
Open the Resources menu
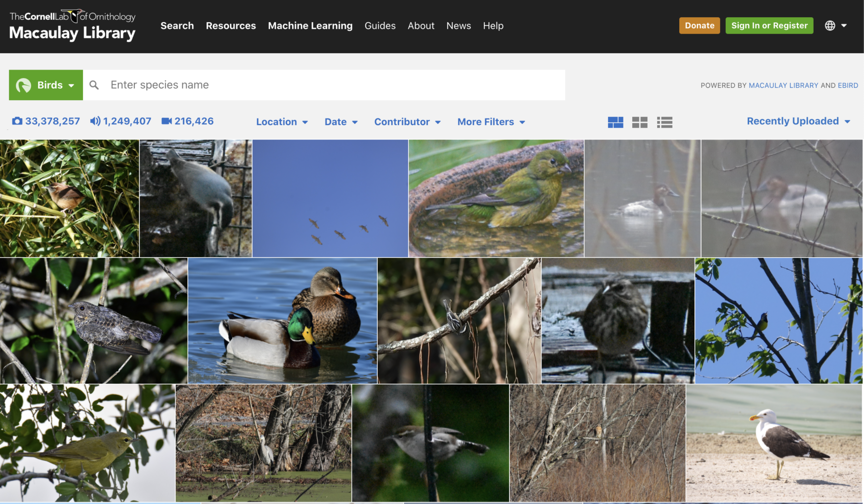click(x=231, y=26)
